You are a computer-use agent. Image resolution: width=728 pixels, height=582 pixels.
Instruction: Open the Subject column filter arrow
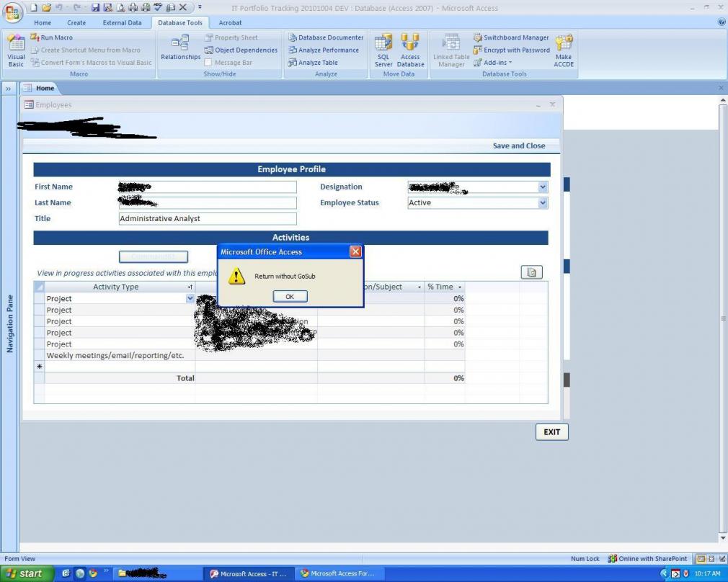(420, 287)
